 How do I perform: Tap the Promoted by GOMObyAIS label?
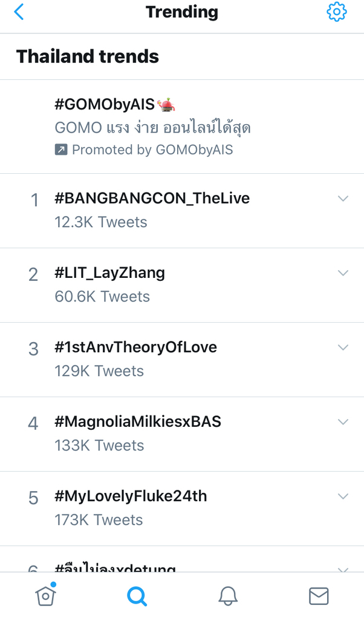tap(152, 150)
